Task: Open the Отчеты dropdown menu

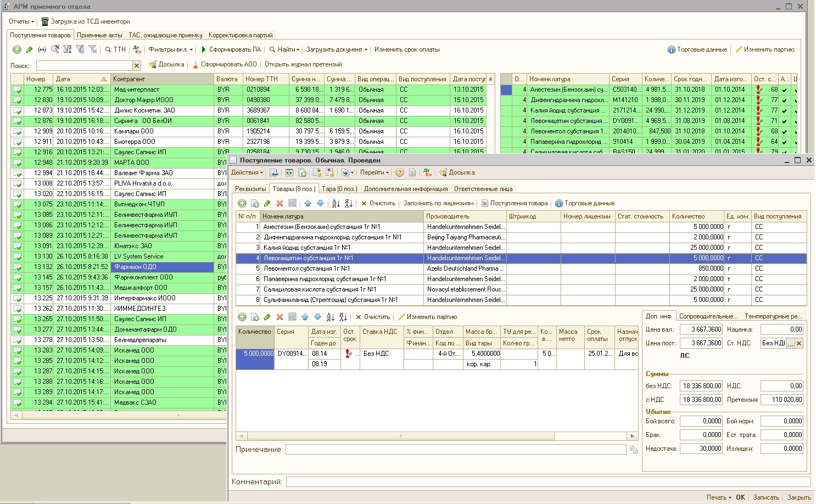Action: (21, 21)
